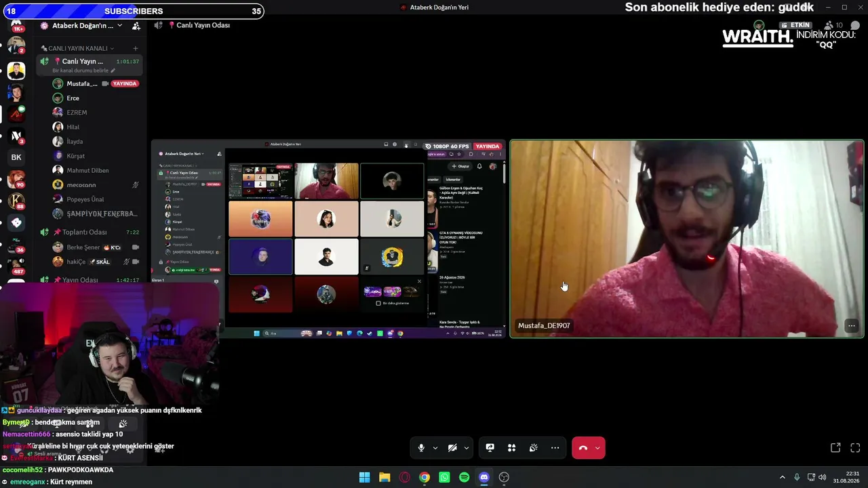Invite people to the server icon

[x=136, y=26]
